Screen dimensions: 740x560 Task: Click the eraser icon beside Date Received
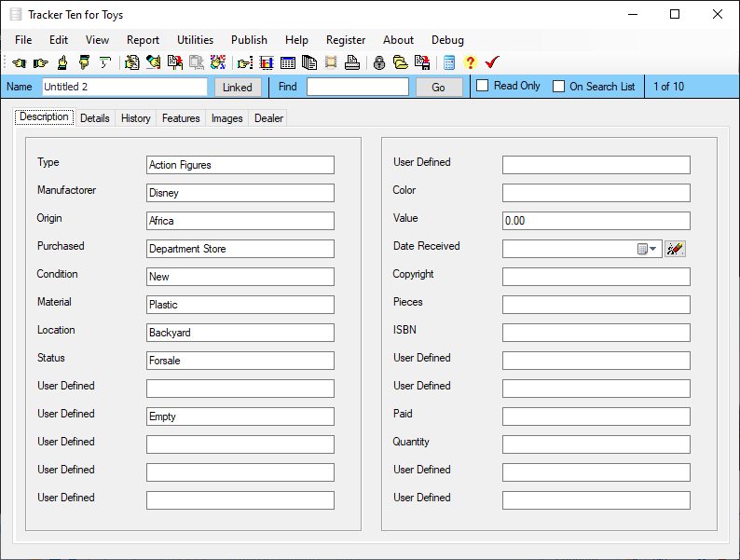pyautogui.click(x=675, y=249)
